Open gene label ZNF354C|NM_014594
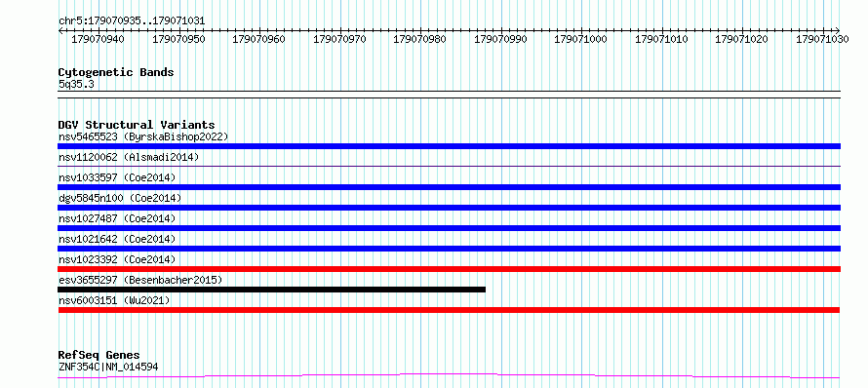Viewport: 868px width, 388px height. click(x=109, y=367)
